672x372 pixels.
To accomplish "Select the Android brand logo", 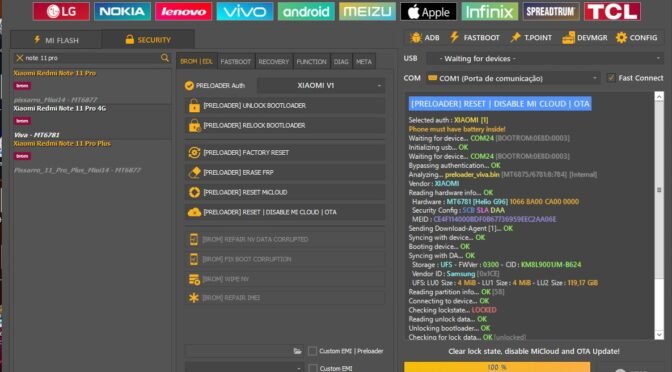I will pos(306,12).
